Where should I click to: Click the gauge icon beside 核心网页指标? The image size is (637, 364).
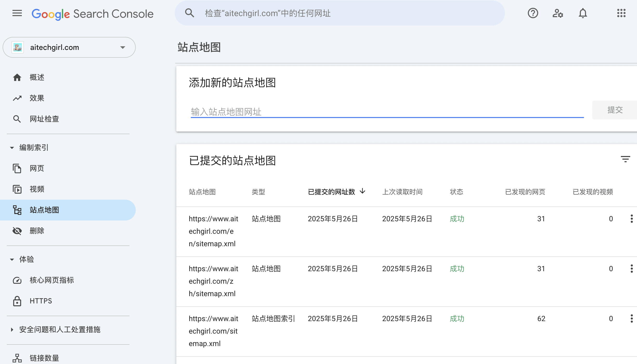(17, 280)
